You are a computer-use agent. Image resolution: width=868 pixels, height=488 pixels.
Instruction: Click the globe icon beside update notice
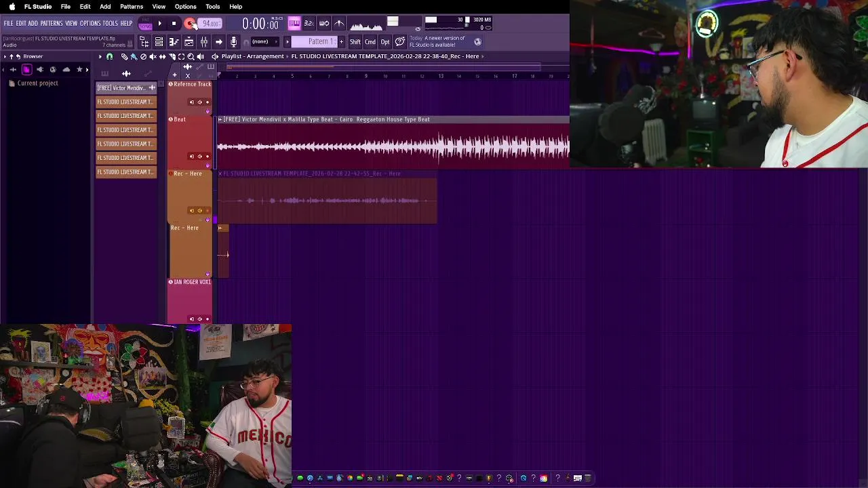pyautogui.click(x=477, y=42)
